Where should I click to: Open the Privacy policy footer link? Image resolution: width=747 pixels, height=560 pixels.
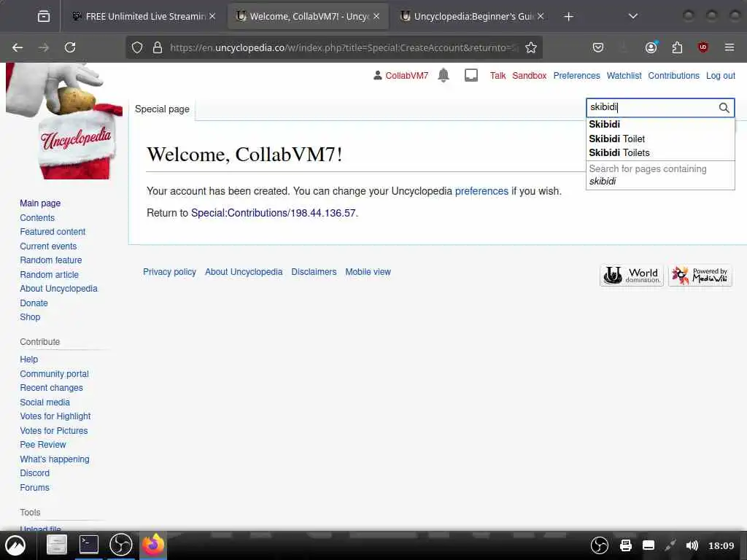[169, 272]
